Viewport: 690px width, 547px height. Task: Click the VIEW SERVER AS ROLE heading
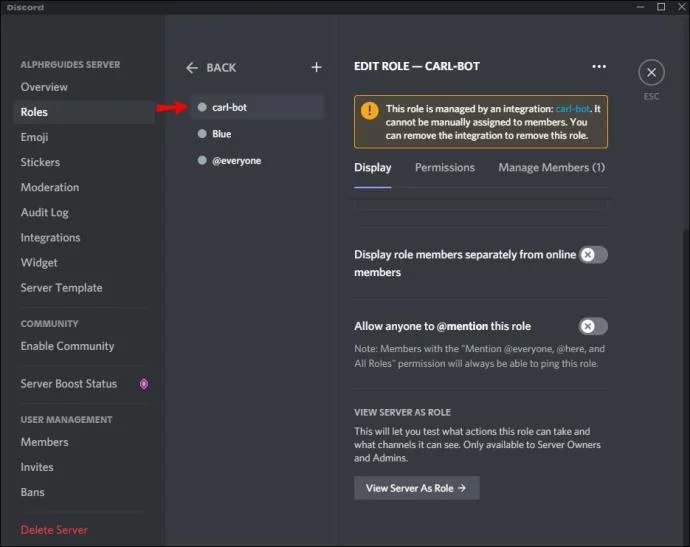click(x=402, y=412)
